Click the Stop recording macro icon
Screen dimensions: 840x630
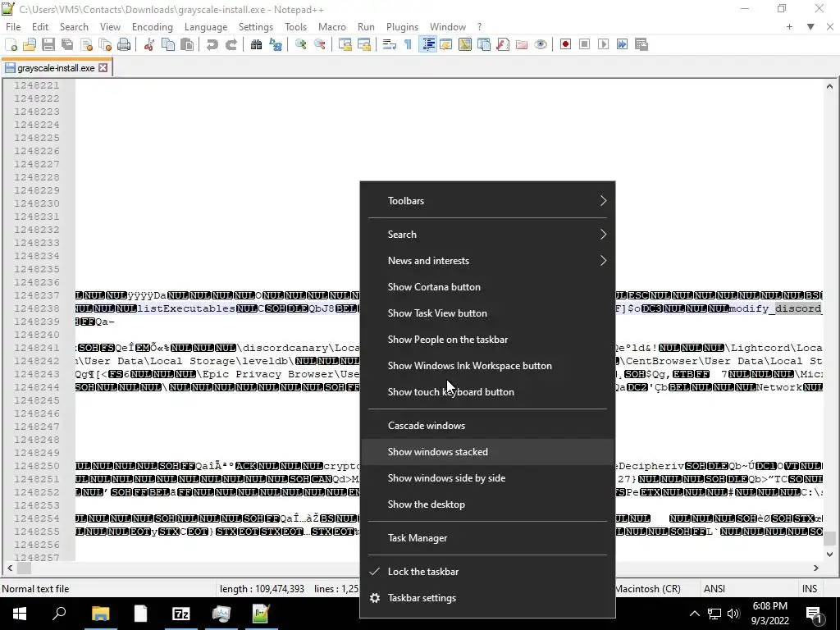point(584,44)
